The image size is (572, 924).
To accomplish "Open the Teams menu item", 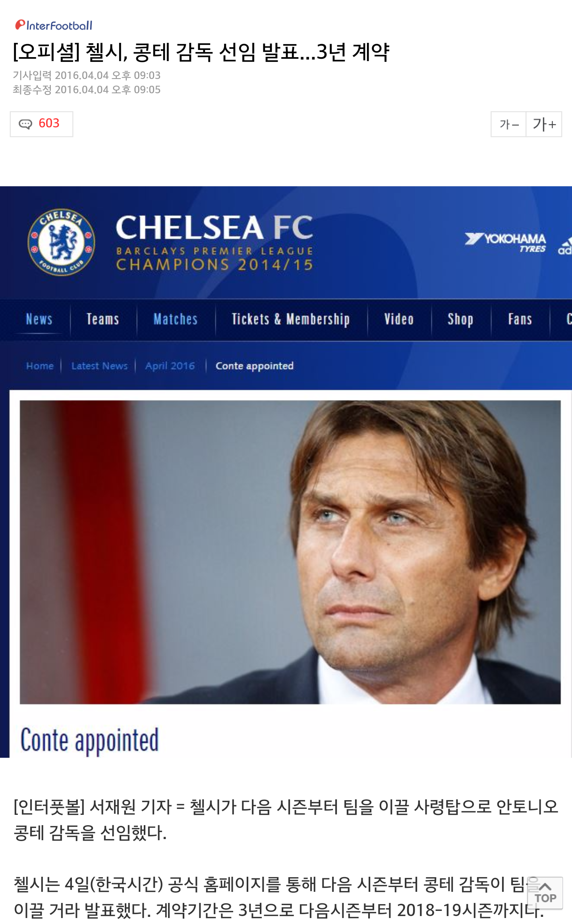I will click(103, 319).
